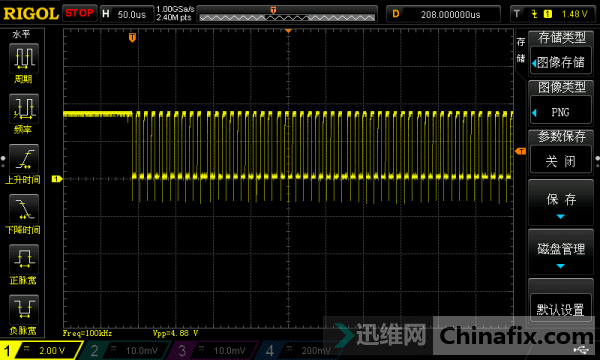Viewport: 600px width, 360px height.
Task: Enable channel 3 at 10.0mV
Action: point(212,350)
